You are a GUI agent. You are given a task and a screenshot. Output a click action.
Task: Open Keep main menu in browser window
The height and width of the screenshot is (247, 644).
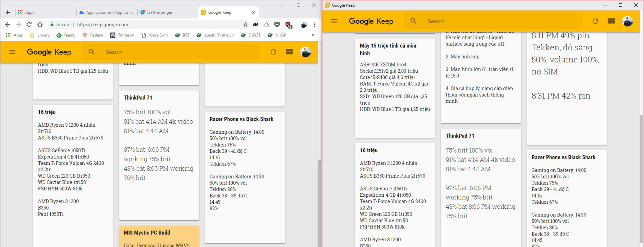click(12, 52)
